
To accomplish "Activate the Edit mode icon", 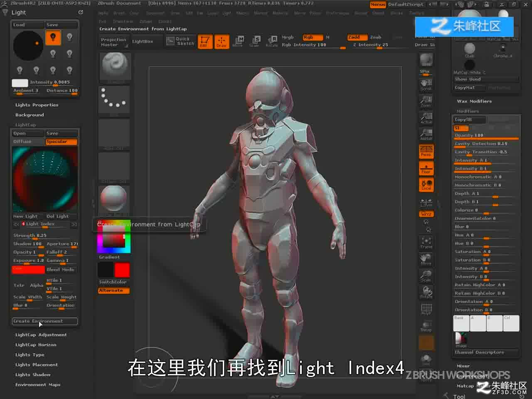I will pos(204,42).
